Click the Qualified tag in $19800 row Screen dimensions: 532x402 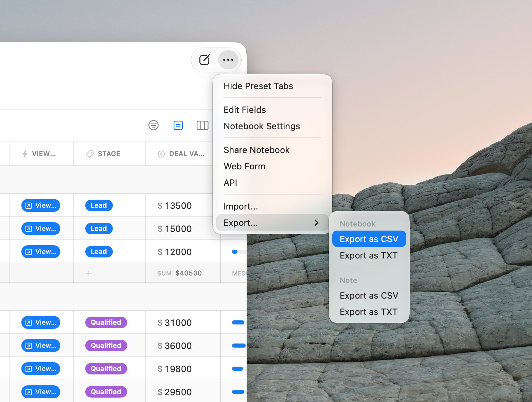(x=106, y=369)
